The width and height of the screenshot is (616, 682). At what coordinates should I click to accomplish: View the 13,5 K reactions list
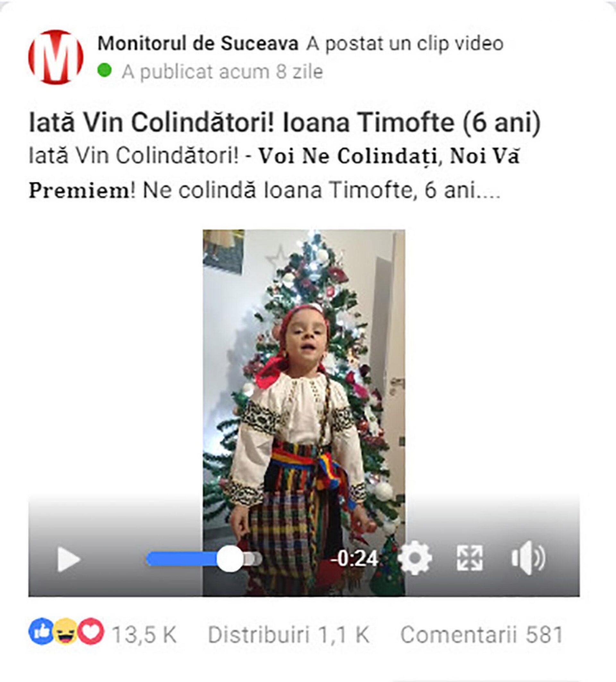tap(145, 634)
